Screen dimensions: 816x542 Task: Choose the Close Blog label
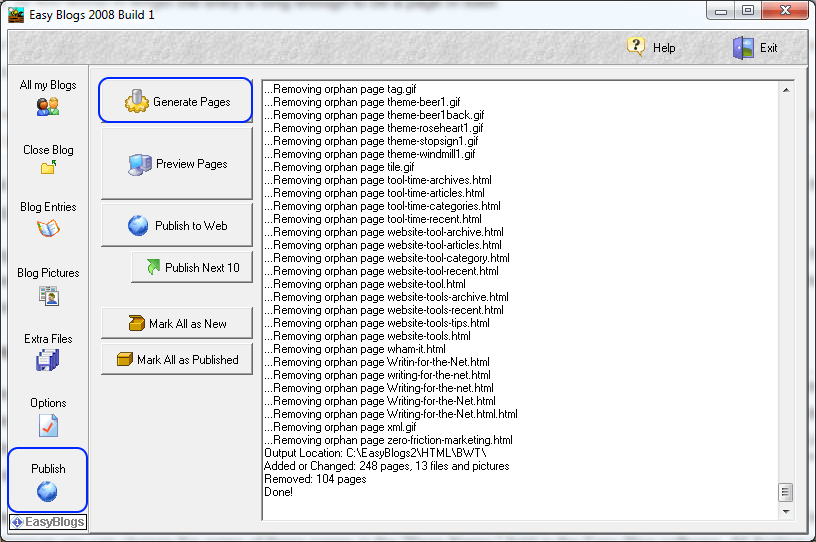(48, 150)
